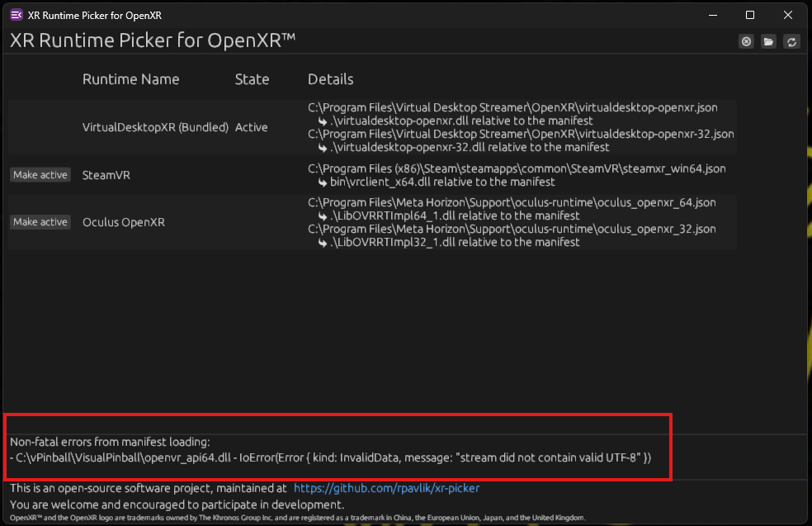Click the 'Non-fatal errors from manifest loading' text
The image size is (812, 526).
[110, 442]
